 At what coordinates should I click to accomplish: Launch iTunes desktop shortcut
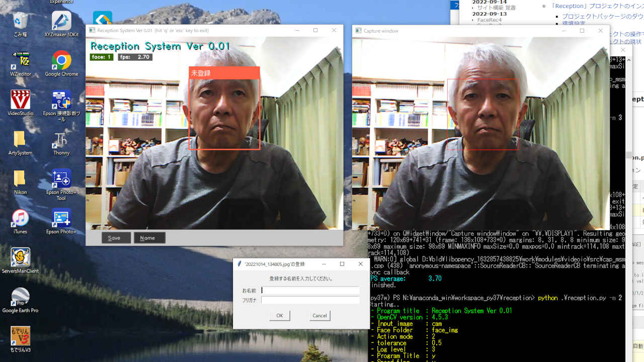pos(21,219)
